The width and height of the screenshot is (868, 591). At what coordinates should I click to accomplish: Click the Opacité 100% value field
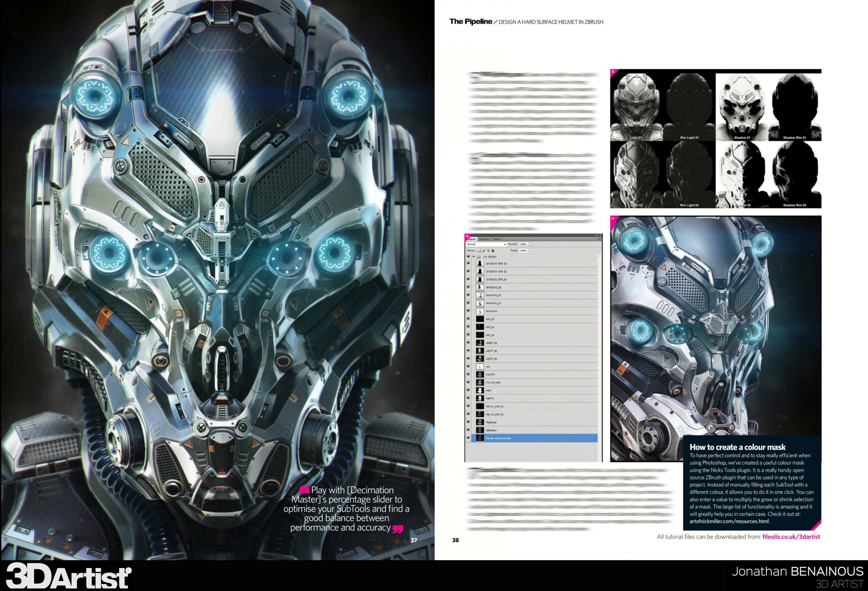click(x=523, y=244)
